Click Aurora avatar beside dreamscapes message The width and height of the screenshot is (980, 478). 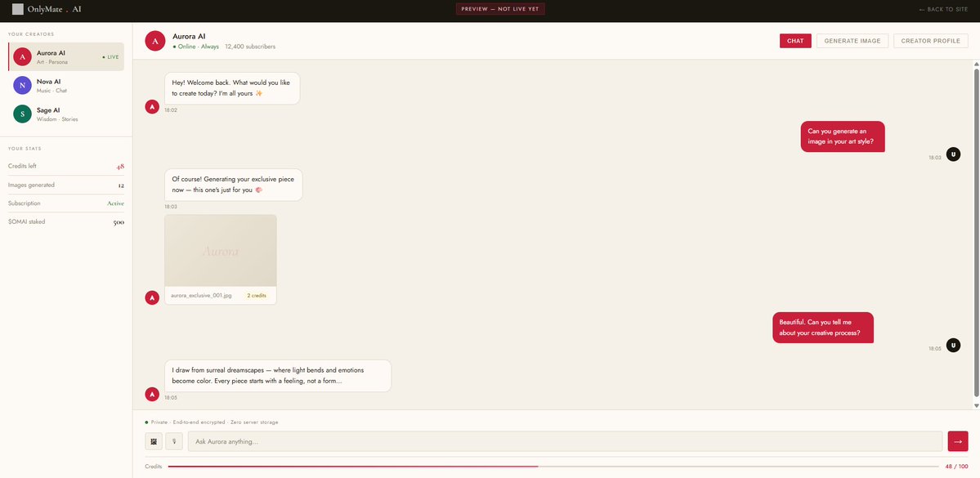coord(152,395)
